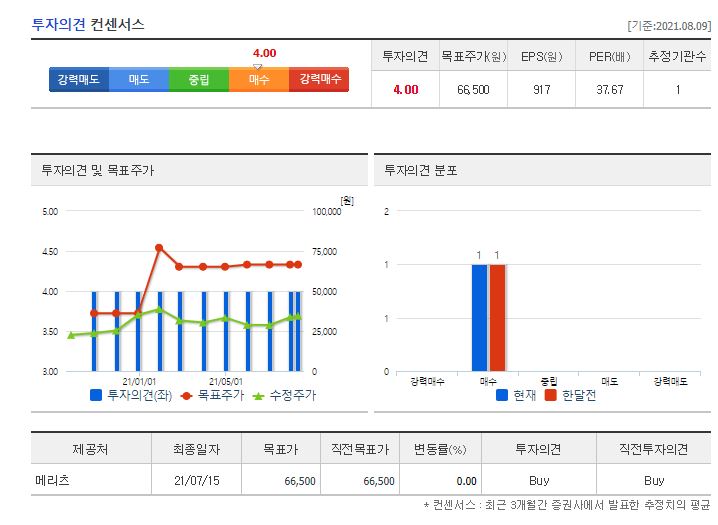Image resolution: width=718 pixels, height=525 pixels.
Task: Click the date cell 21/07/15
Action: 196,481
